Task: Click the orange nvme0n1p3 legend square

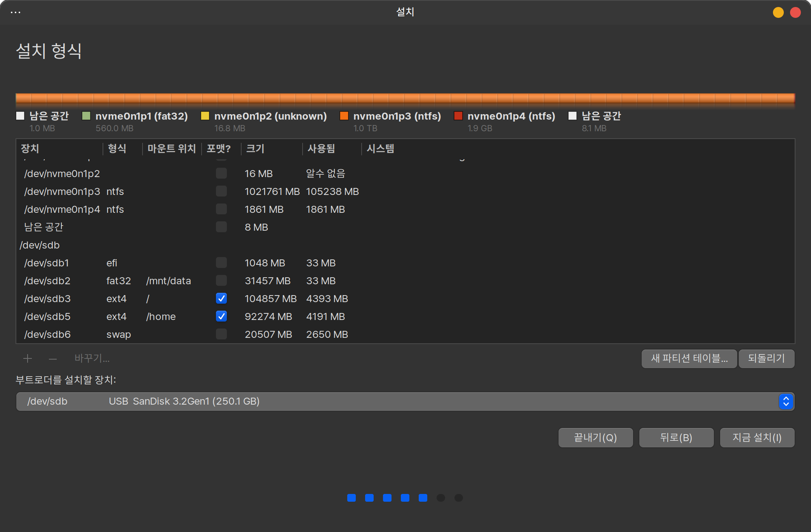Action: (x=344, y=116)
